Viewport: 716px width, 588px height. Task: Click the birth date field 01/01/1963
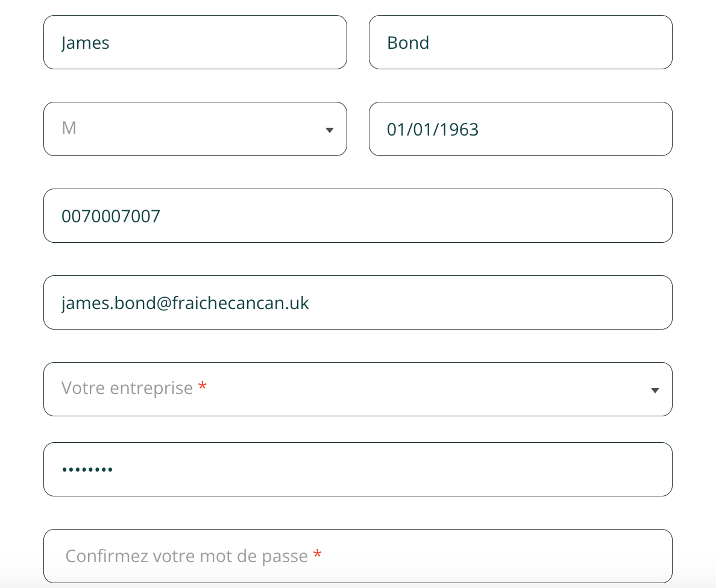[x=520, y=129]
